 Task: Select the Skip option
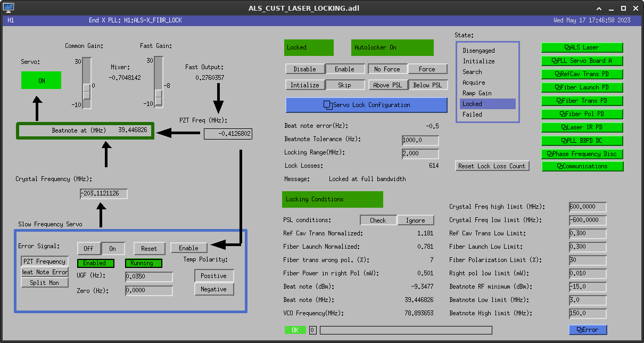click(x=344, y=85)
